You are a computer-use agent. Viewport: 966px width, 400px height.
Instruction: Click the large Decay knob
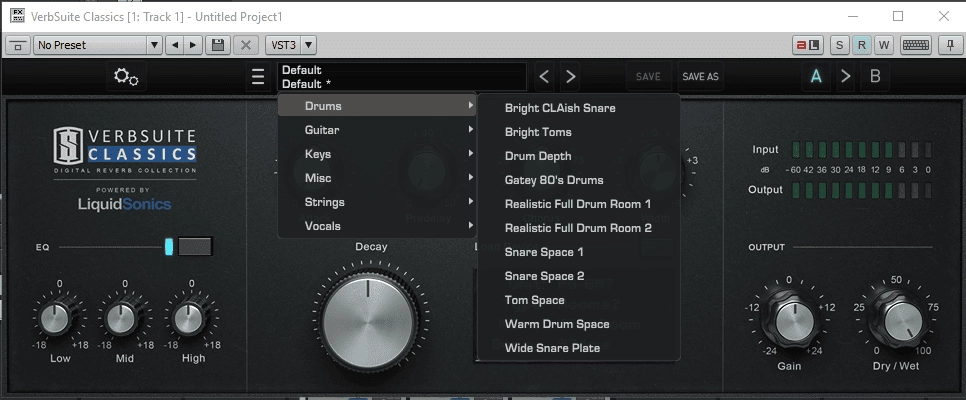coord(368,322)
